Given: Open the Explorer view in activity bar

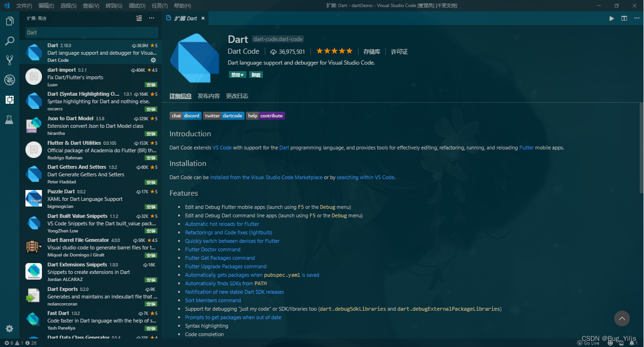Looking at the screenshot, I should 9,21.
